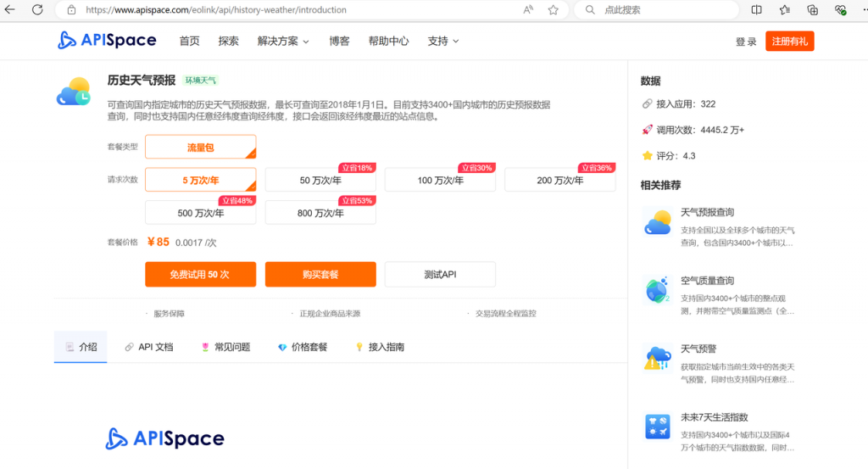Switch to the API 文档 tab
Screen dimensions: 868x469
(149, 347)
